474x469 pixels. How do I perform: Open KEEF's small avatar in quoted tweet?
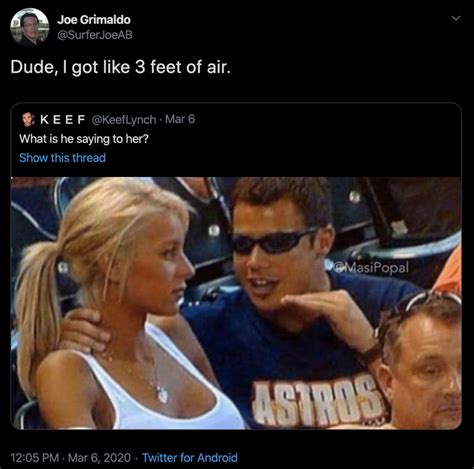(28, 119)
